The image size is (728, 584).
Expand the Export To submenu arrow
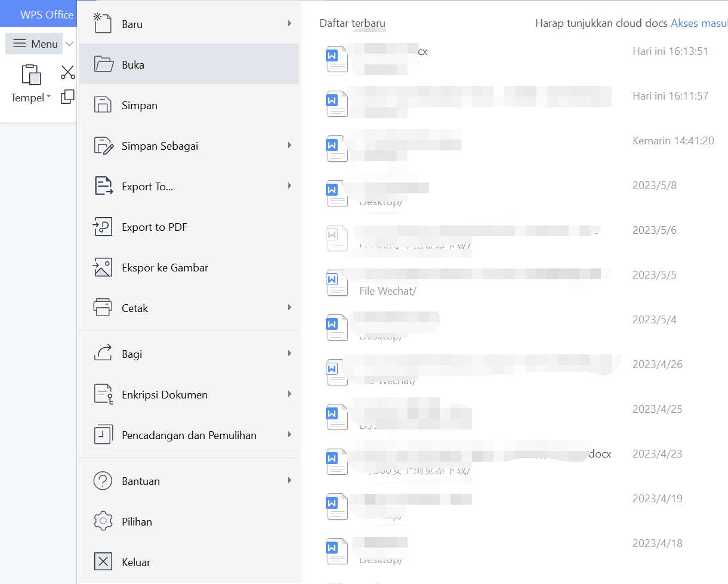pos(289,186)
